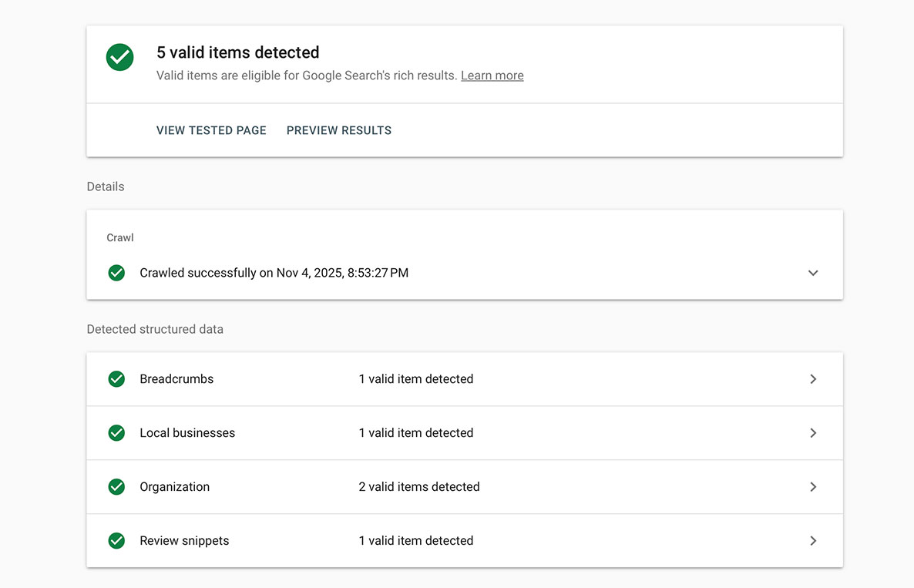The height and width of the screenshot is (588, 914).
Task: Expand Local businesses structured data details
Action: point(813,432)
